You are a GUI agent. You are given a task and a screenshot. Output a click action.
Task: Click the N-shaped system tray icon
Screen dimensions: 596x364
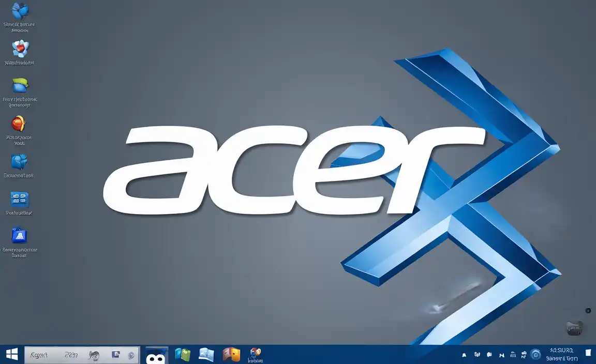[502, 355]
